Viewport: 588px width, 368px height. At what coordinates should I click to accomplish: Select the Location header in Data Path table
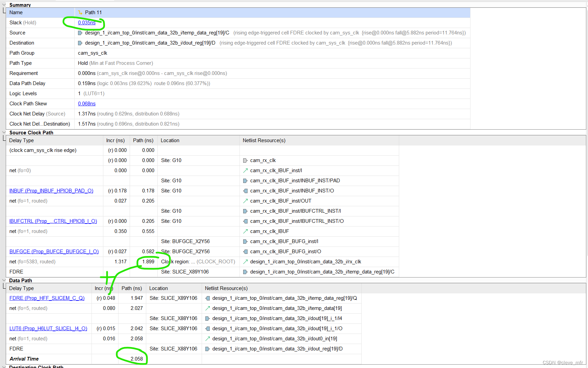pos(174,288)
